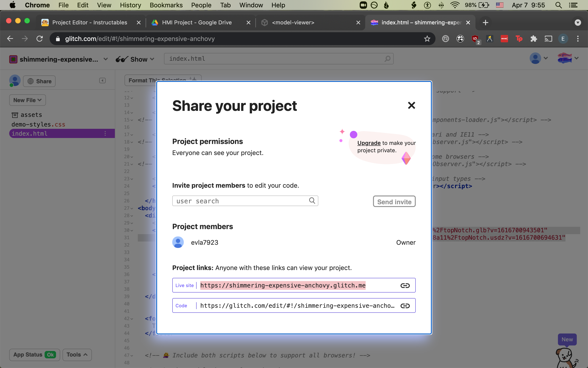Select index.html in file list
Viewport: 588px width, 368px height.
pos(62,133)
